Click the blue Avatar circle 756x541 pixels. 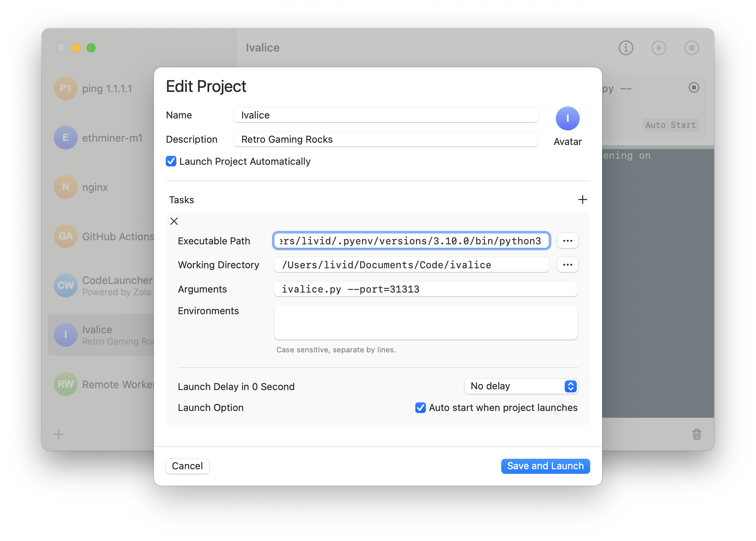coord(567,119)
